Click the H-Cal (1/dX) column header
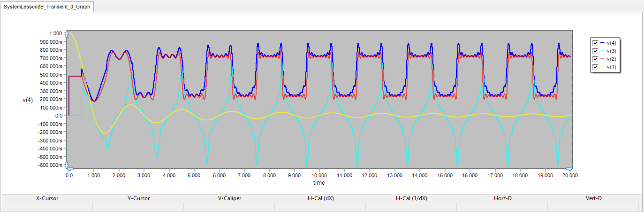The height and width of the screenshot is (212, 644). point(411,198)
